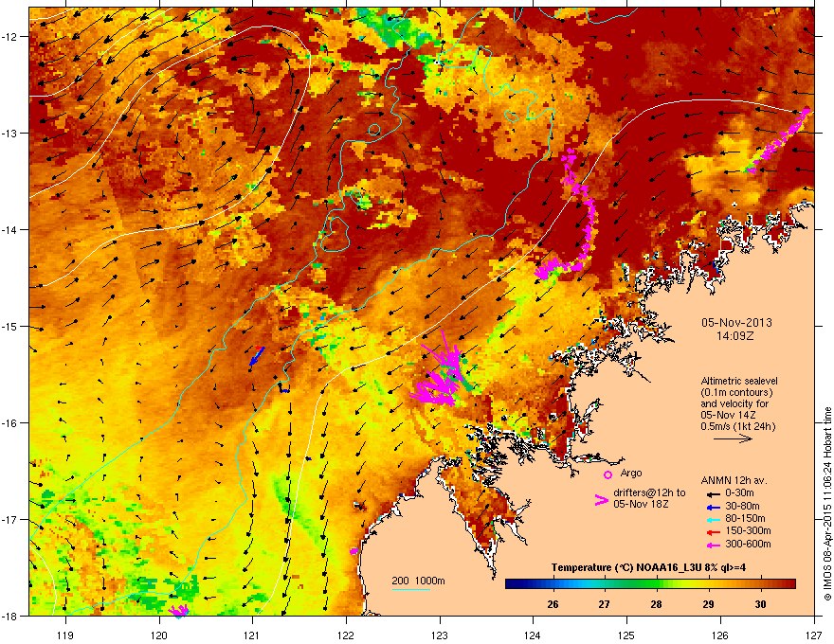Click the blue-red mooring arrow near 121E 15.4S
This screenshot has width=834, height=644.
(x=257, y=355)
